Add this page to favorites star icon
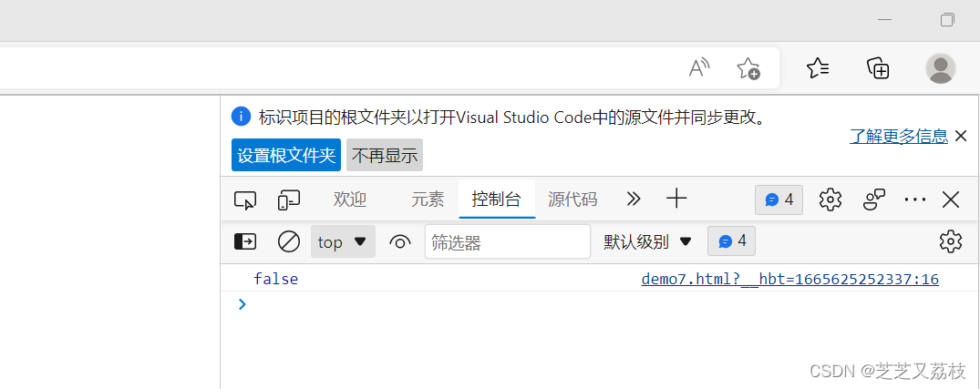Screen dimensions: 980x389 point(748,68)
